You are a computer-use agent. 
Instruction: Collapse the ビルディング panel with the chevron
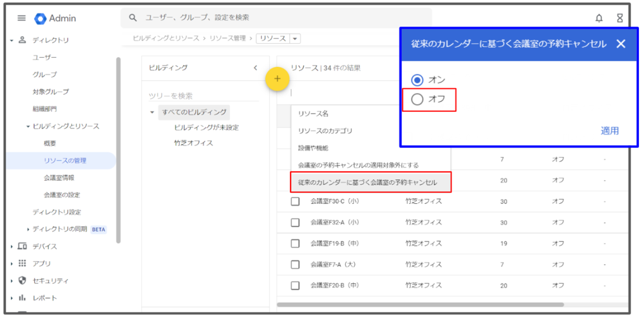tap(255, 68)
